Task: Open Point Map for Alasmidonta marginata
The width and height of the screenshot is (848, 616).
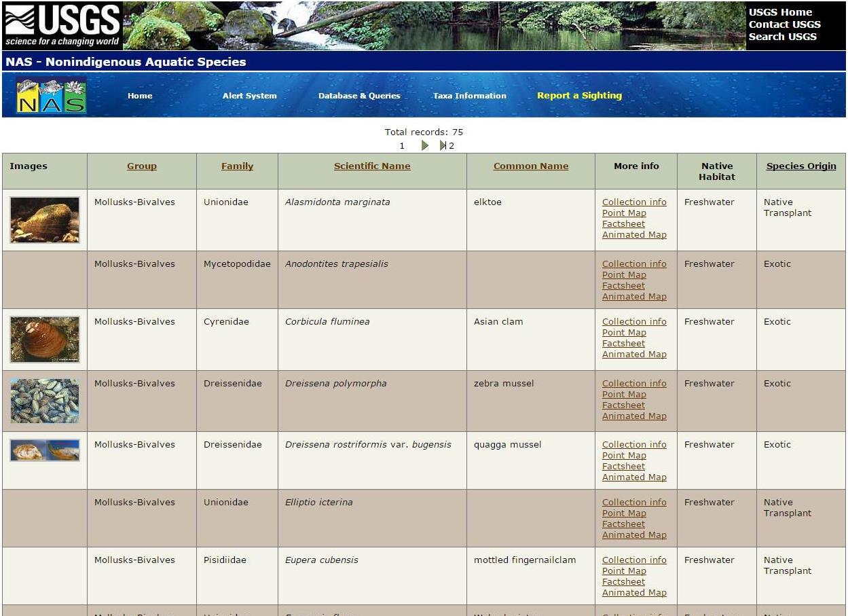Action: tap(624, 213)
